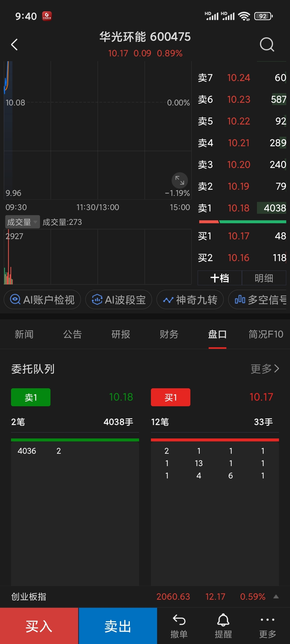The width and height of the screenshot is (290, 644).
Task: Tap the 卖出 sell button
Action: click(118, 626)
